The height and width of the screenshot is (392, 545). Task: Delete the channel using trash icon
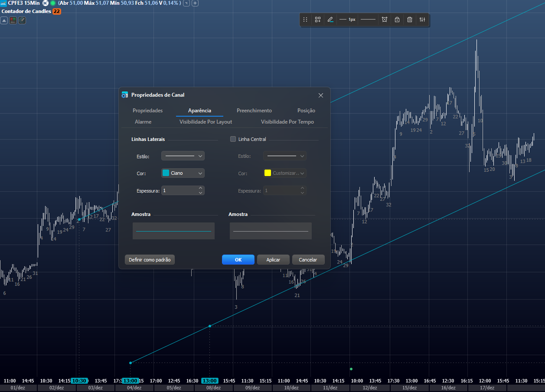click(x=409, y=20)
